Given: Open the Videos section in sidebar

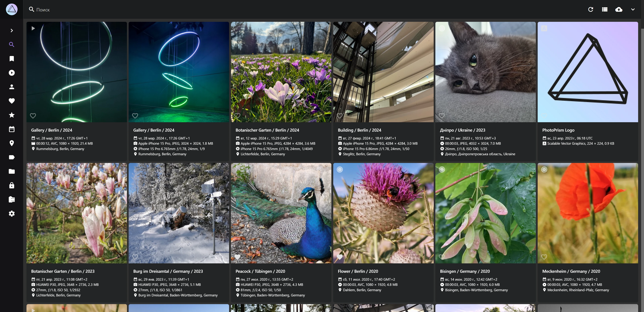Looking at the screenshot, I should point(12,73).
